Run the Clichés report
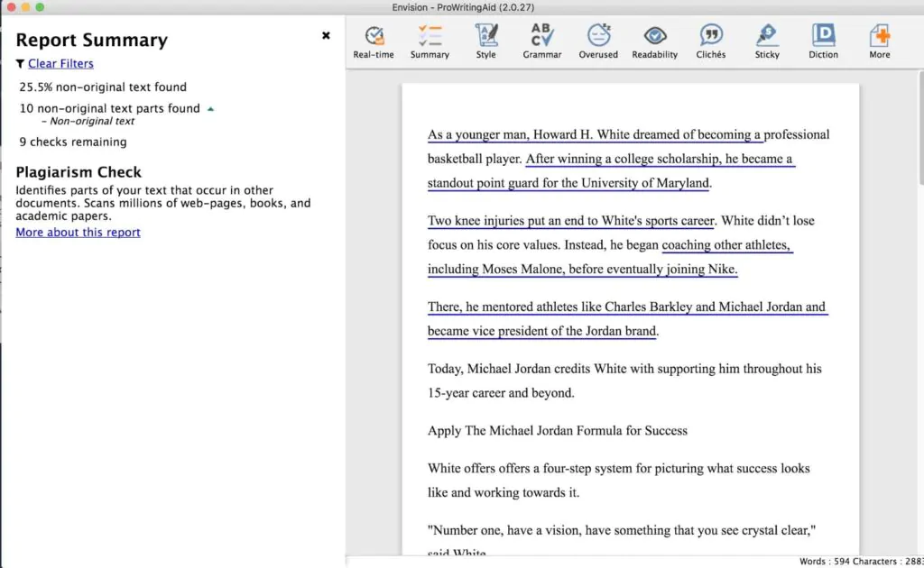This screenshot has height=568, width=924. tap(711, 41)
